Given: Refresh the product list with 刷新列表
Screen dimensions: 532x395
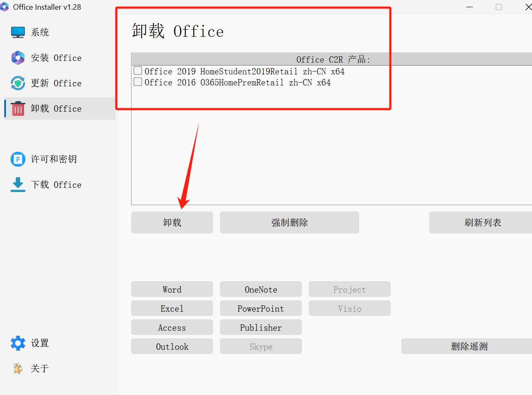Looking at the screenshot, I should point(485,222).
